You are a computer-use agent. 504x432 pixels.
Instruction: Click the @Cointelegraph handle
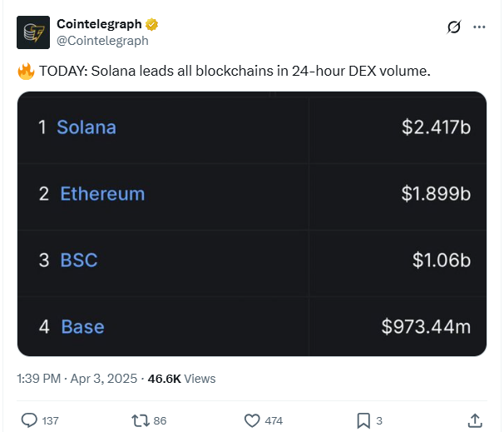click(x=102, y=41)
